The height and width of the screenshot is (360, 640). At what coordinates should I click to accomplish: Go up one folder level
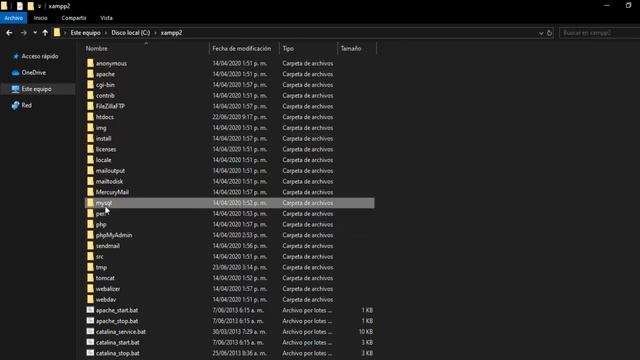(x=45, y=33)
